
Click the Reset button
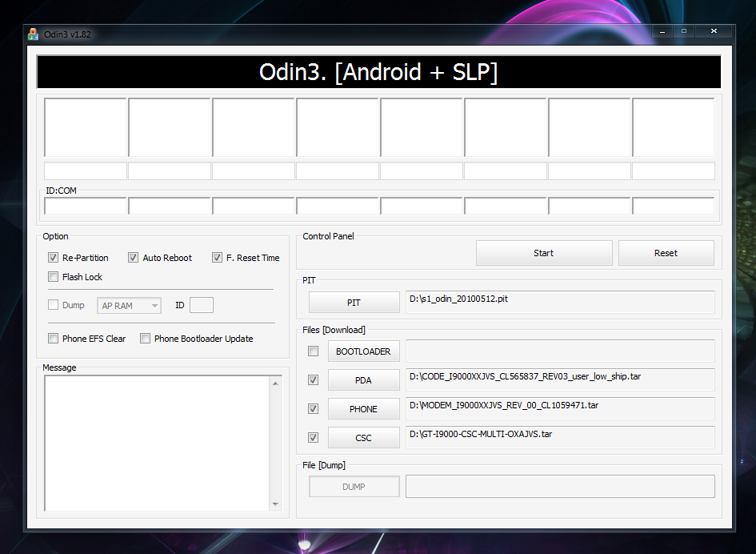click(x=666, y=253)
